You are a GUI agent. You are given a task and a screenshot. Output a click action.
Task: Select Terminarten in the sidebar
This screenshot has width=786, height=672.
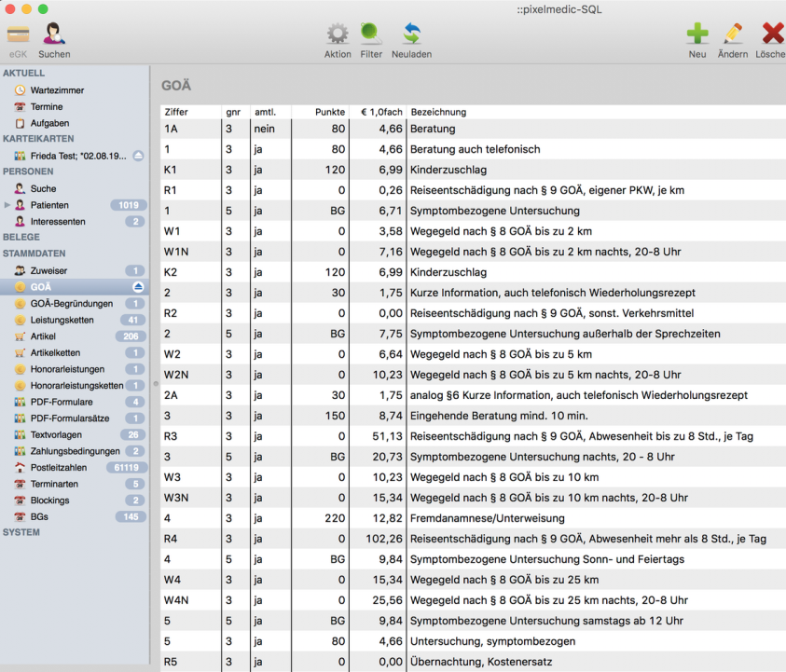coord(54,484)
